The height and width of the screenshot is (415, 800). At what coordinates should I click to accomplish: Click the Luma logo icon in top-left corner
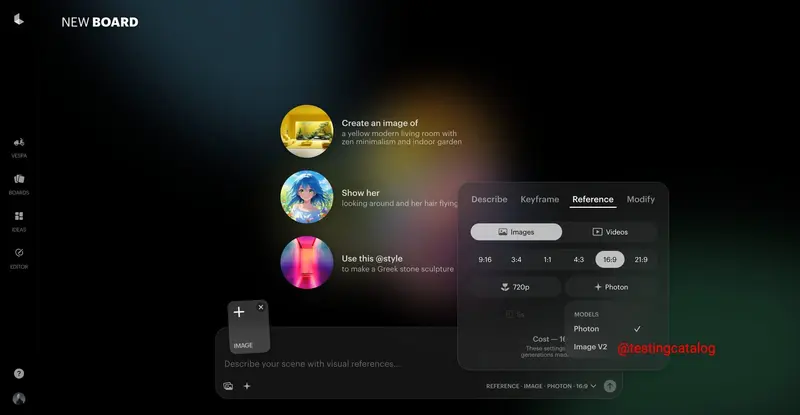coord(19,19)
